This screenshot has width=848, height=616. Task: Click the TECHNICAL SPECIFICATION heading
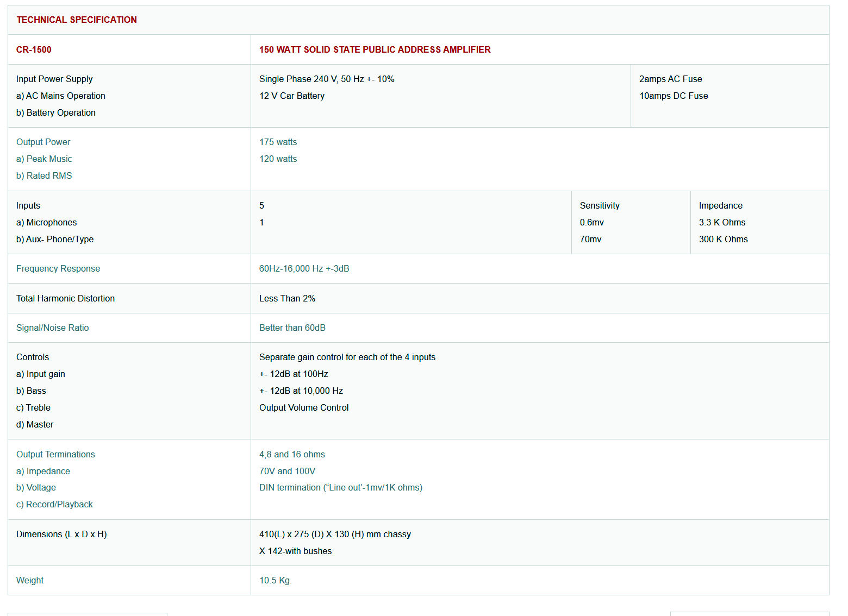click(77, 20)
